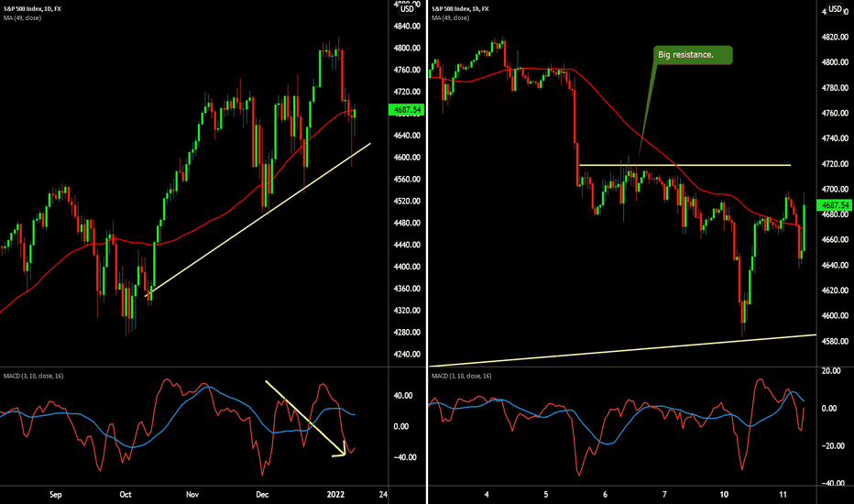The image size is (854, 504).
Task: Click the date 5 on the 1h time axis
Action: coord(546,495)
